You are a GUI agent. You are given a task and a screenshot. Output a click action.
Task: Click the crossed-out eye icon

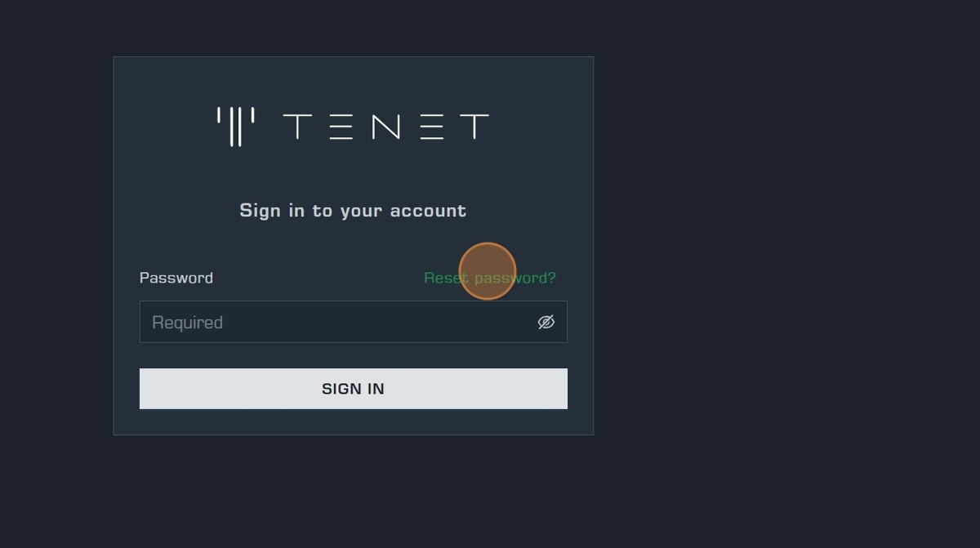(x=546, y=322)
